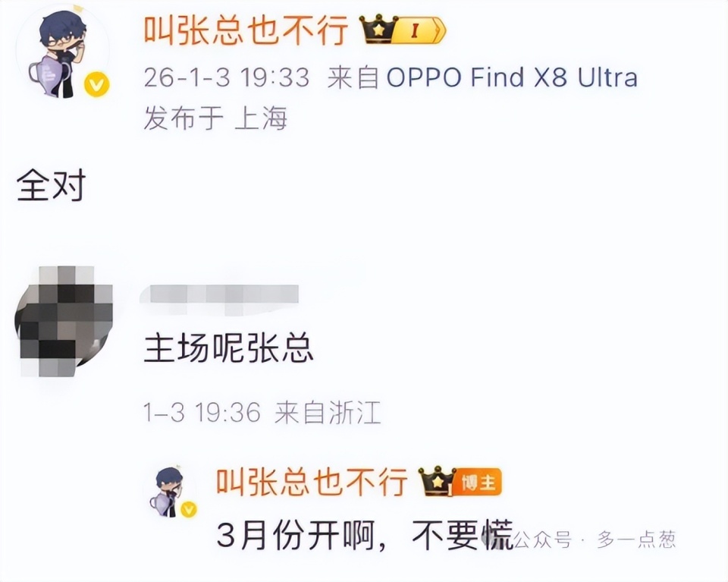Select the reply text 3月份开啊，不要慌
The image size is (728, 582).
click(365, 536)
